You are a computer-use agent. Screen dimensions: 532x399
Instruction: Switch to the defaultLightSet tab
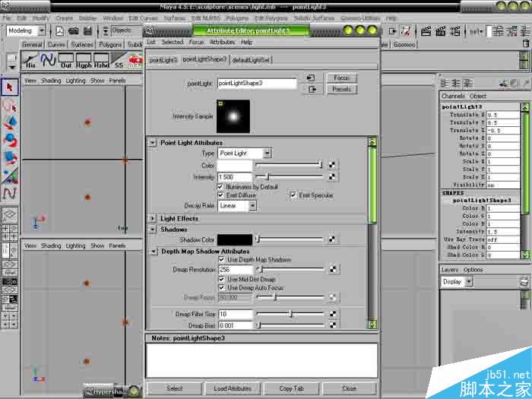251,60
